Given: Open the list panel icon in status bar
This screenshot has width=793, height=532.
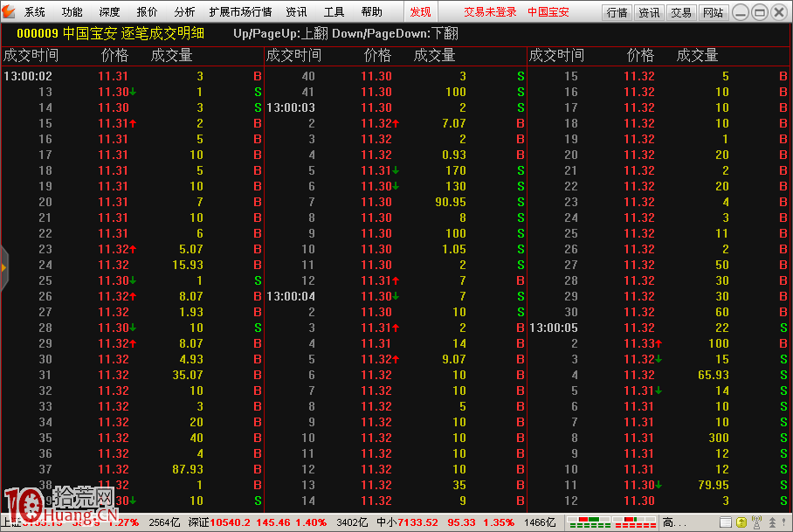Looking at the screenshot, I should 725,522.
